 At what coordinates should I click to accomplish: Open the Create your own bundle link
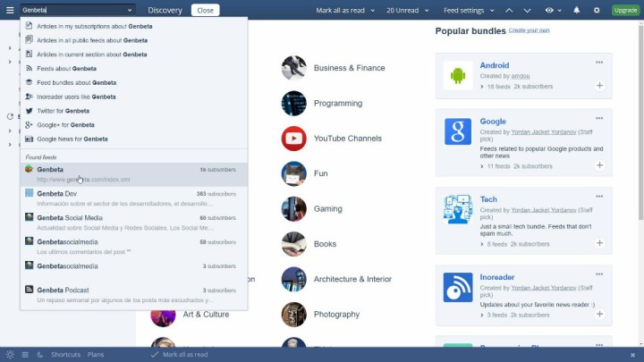pos(530,30)
